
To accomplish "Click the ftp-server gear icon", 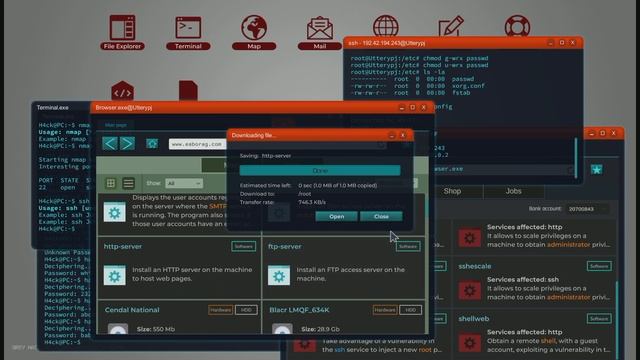I will pos(279,276).
